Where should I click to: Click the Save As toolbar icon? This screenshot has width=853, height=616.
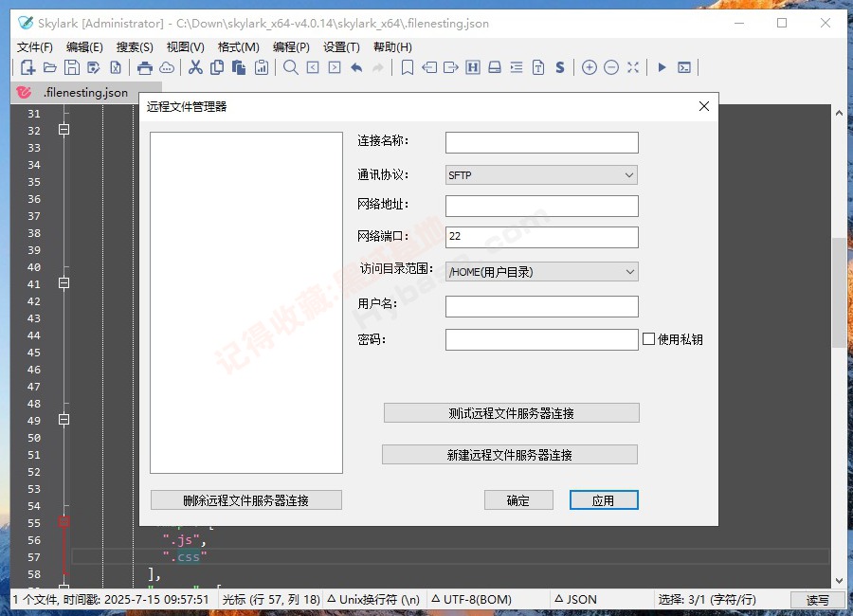(94, 67)
